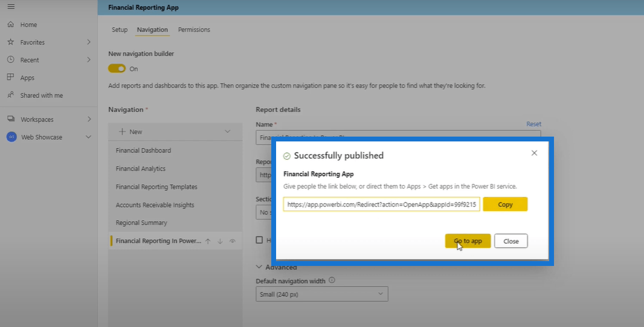644x327 pixels.
Task: Click the Financial Reporting App header title
Action: pyautogui.click(x=143, y=7)
